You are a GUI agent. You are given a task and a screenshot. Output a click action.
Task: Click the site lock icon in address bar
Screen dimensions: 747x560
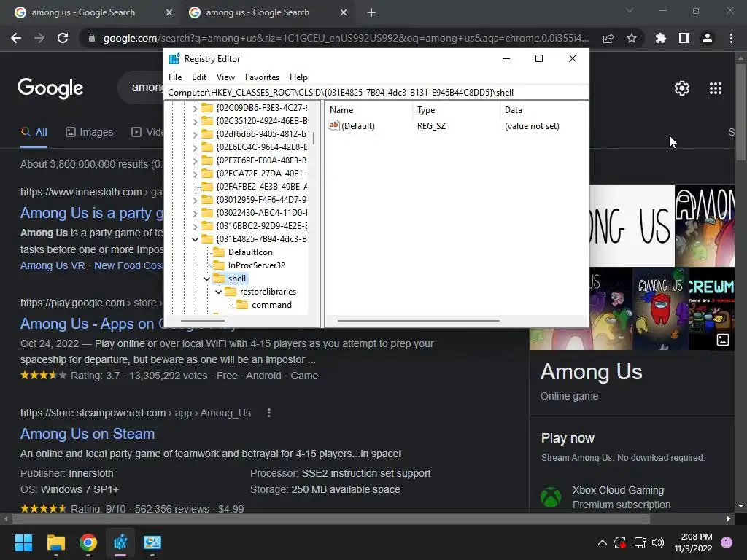coord(91,38)
